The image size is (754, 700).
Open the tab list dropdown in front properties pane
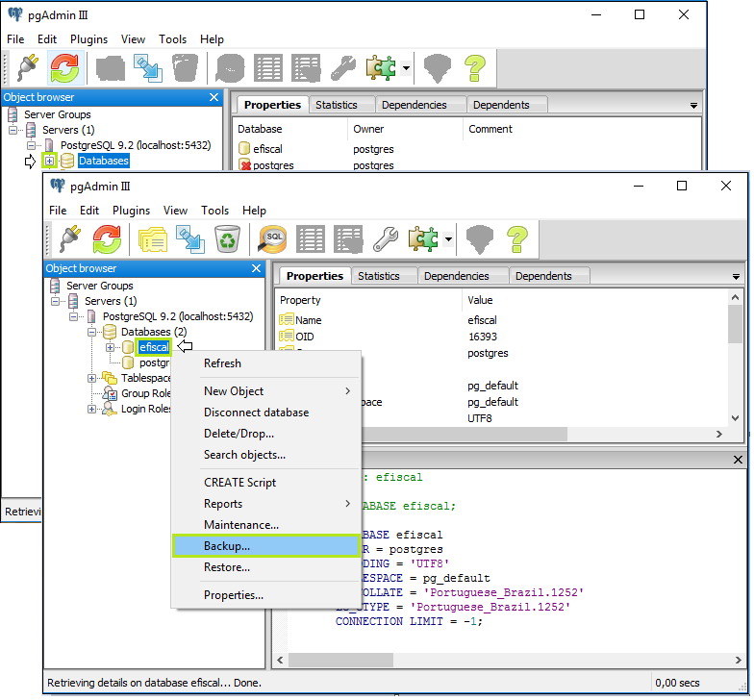(x=736, y=277)
